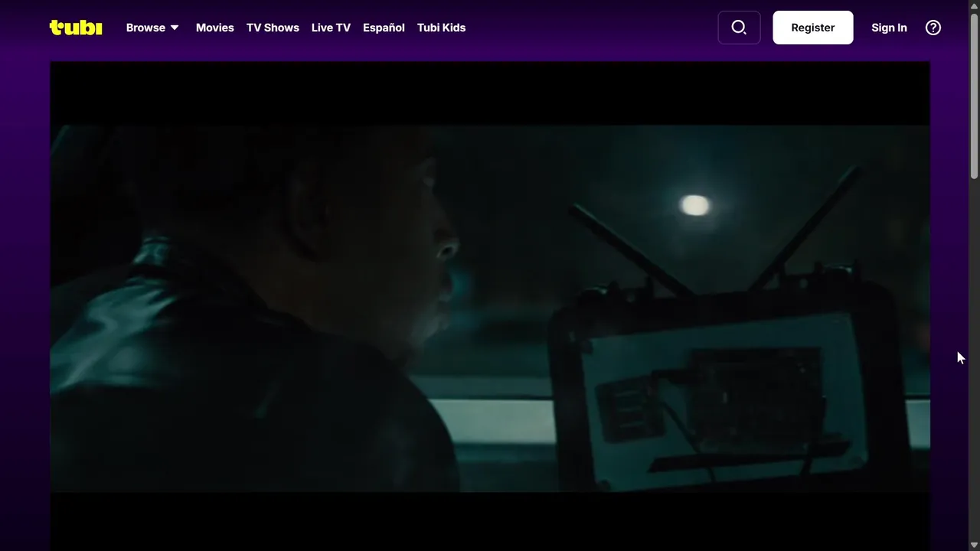The width and height of the screenshot is (980, 551).
Task: Expand the Browse dropdown menu
Action: coord(152,28)
